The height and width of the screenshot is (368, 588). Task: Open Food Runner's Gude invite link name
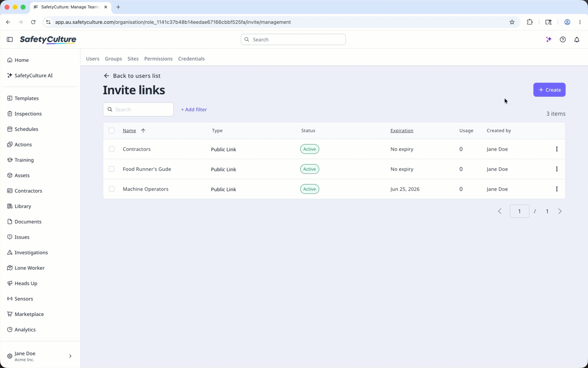coord(147,169)
